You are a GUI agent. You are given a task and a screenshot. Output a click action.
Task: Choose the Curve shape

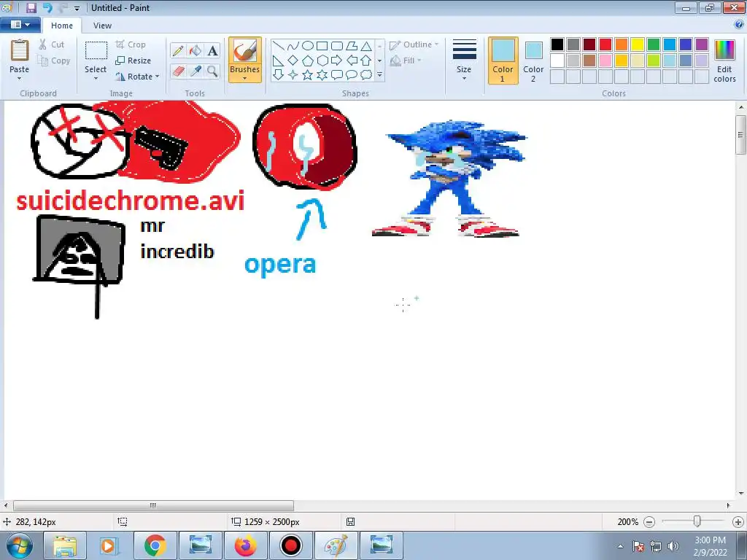click(x=293, y=46)
